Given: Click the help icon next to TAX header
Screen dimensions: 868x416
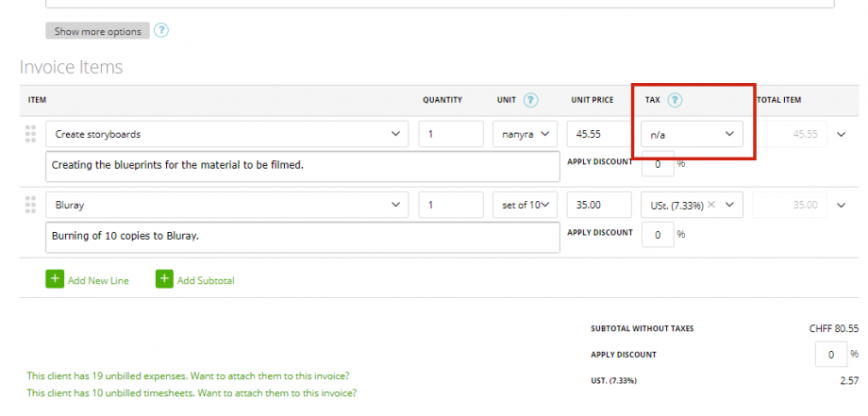Looking at the screenshot, I should 675,100.
